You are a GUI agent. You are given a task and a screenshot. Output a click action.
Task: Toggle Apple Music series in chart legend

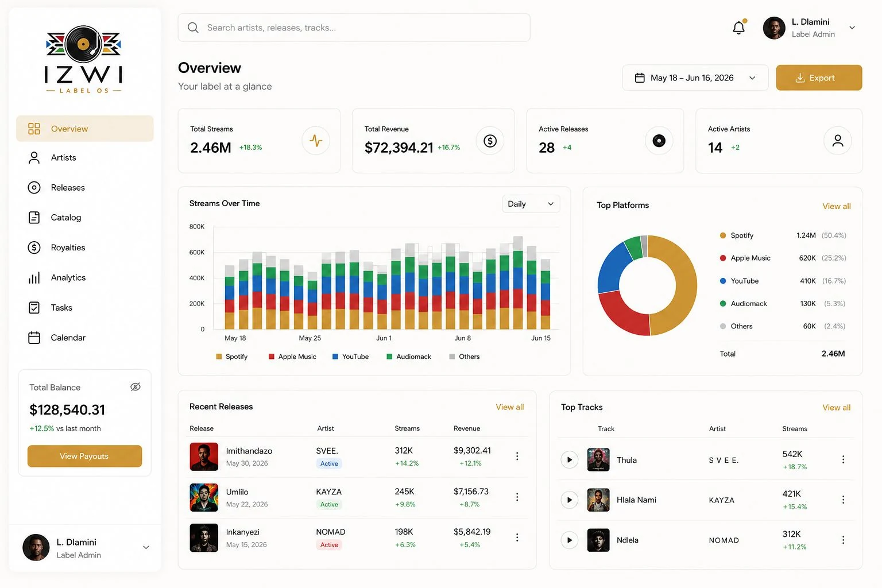pos(292,357)
